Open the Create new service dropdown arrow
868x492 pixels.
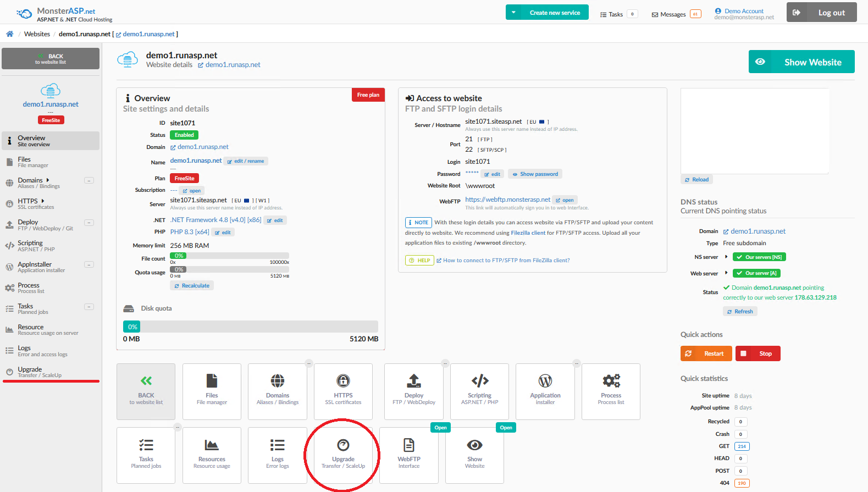pyautogui.click(x=513, y=12)
